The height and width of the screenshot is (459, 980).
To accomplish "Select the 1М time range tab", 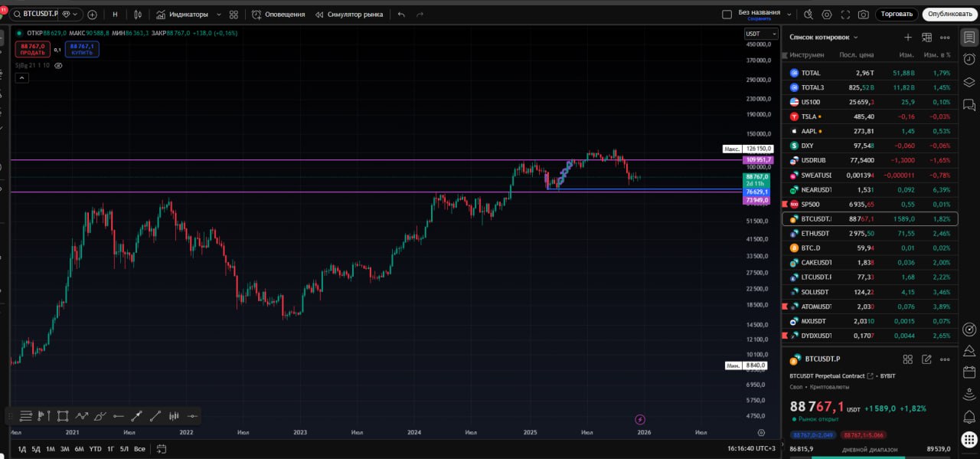I will tap(50, 449).
